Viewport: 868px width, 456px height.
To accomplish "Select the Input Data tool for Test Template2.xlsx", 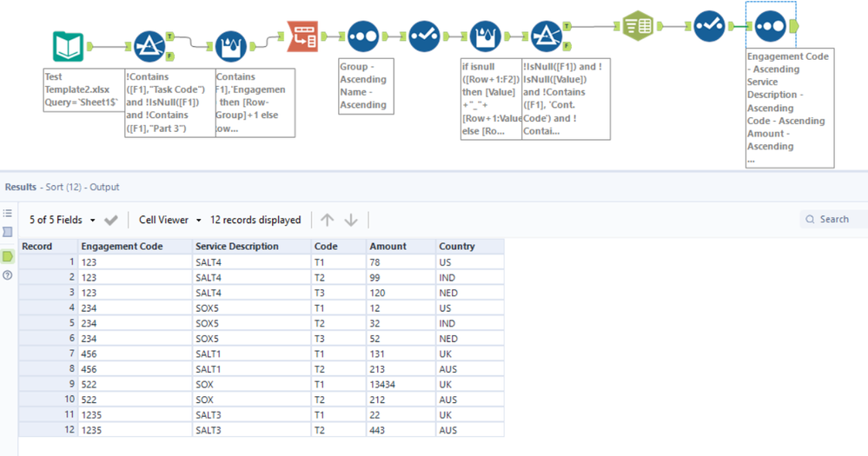I will point(68,47).
